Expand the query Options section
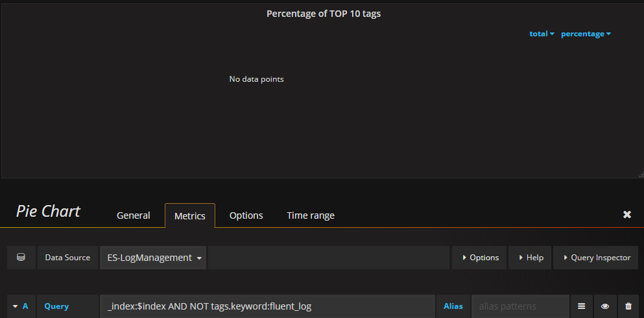The image size is (644, 318). click(479, 258)
